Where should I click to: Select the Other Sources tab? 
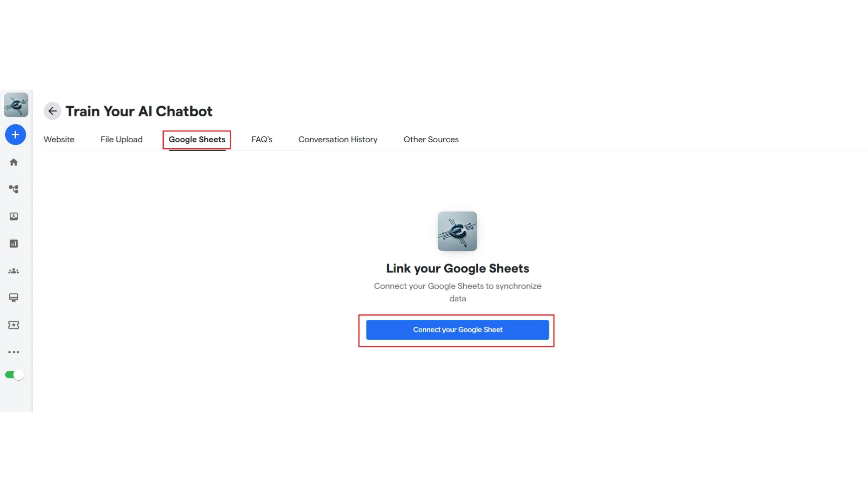pos(431,139)
